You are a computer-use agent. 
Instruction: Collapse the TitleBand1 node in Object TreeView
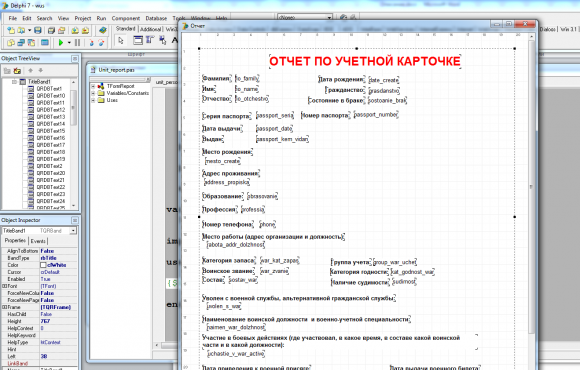click(14, 82)
